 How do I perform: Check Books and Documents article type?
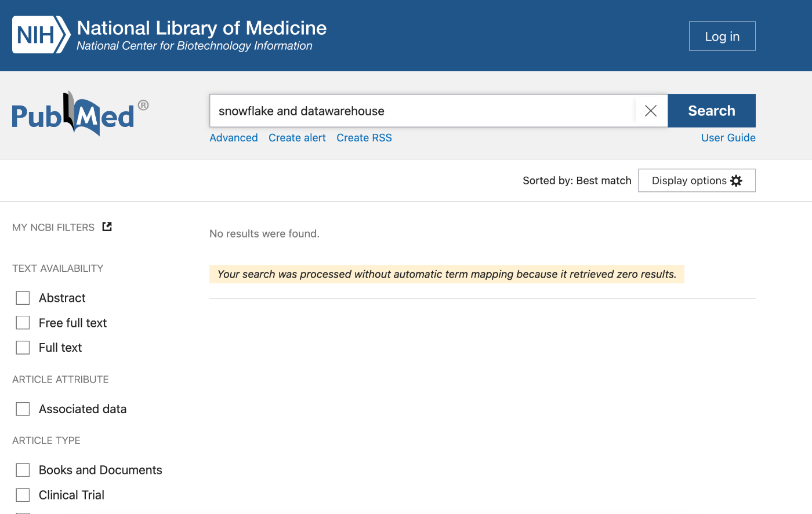(x=23, y=470)
